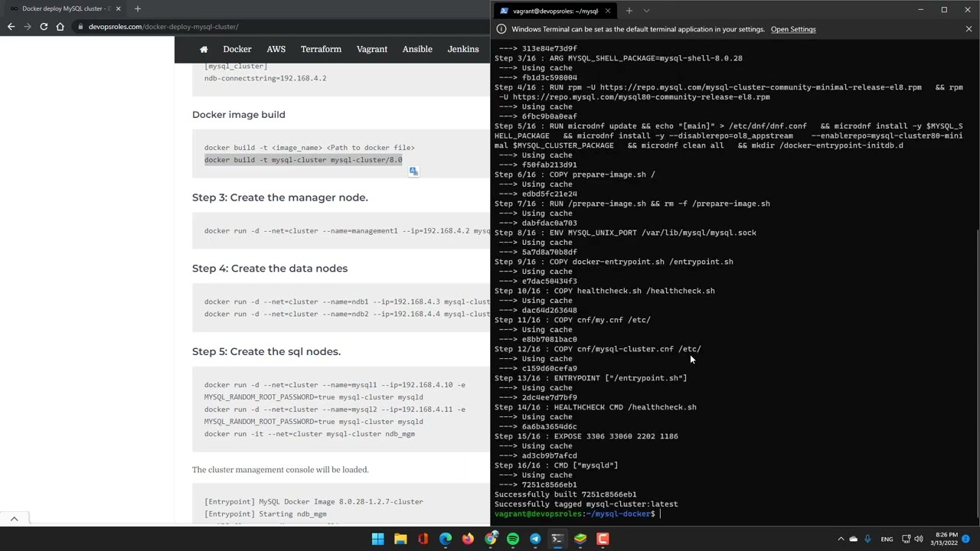
Task: Open File Explorer from taskbar
Action: (400, 539)
